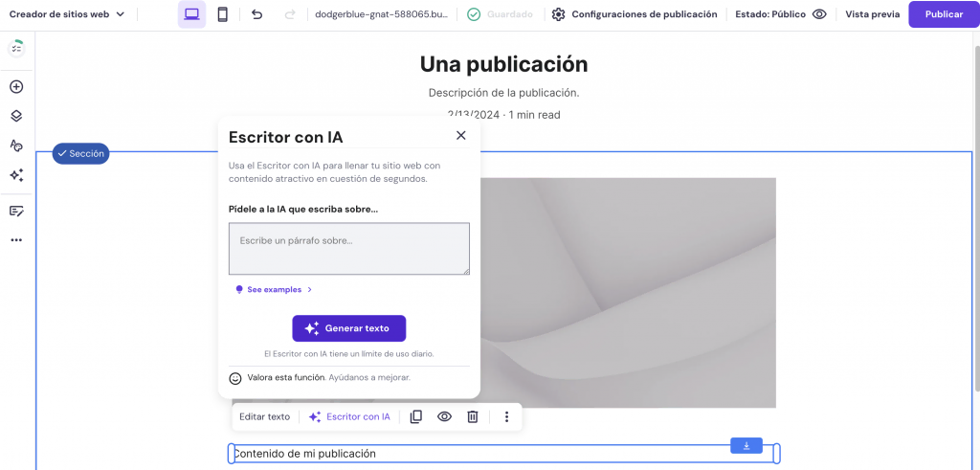Click into the Escribe un párrafo sobre field
The image size is (980, 470).
(348, 249)
